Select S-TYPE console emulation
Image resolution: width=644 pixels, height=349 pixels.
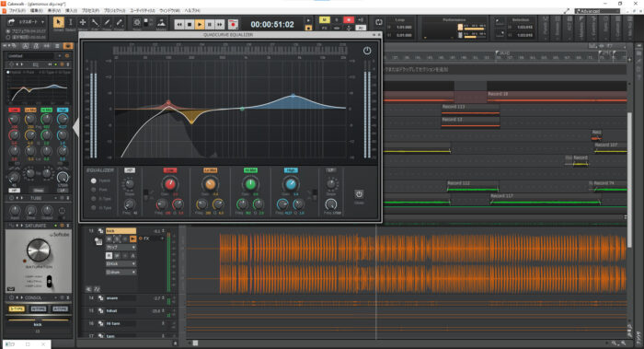click(x=17, y=308)
